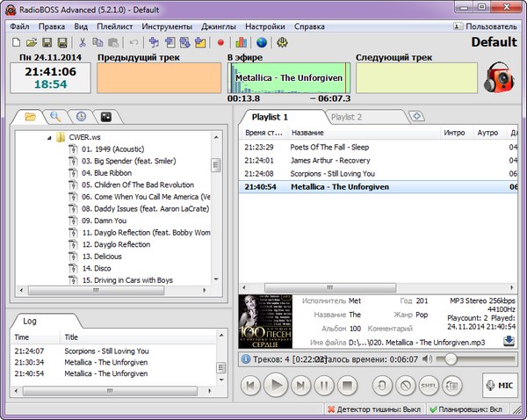527x420 pixels.
Task: Open the statistics bar chart icon
Action: (241, 42)
